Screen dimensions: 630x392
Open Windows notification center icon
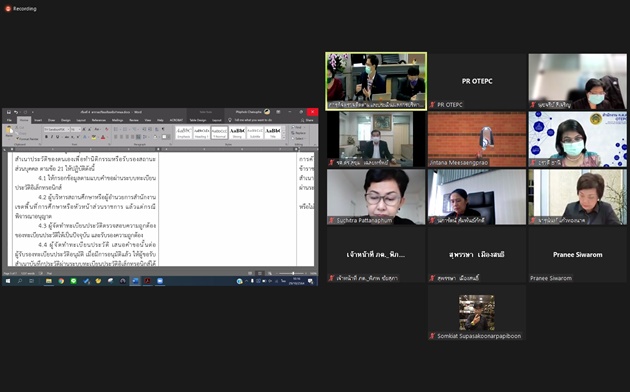click(x=310, y=282)
